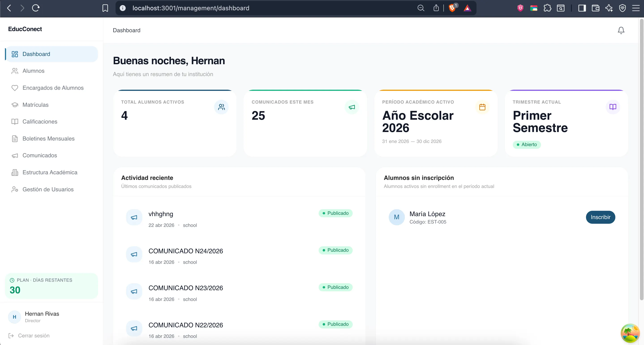Go to Calificaciones in the sidebar

[40, 122]
